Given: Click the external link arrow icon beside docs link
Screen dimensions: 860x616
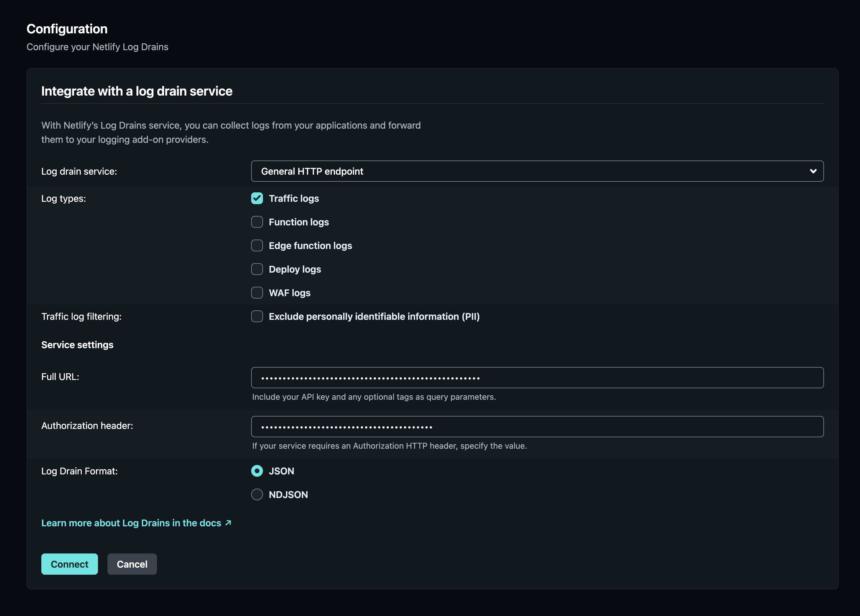Looking at the screenshot, I should 228,523.
